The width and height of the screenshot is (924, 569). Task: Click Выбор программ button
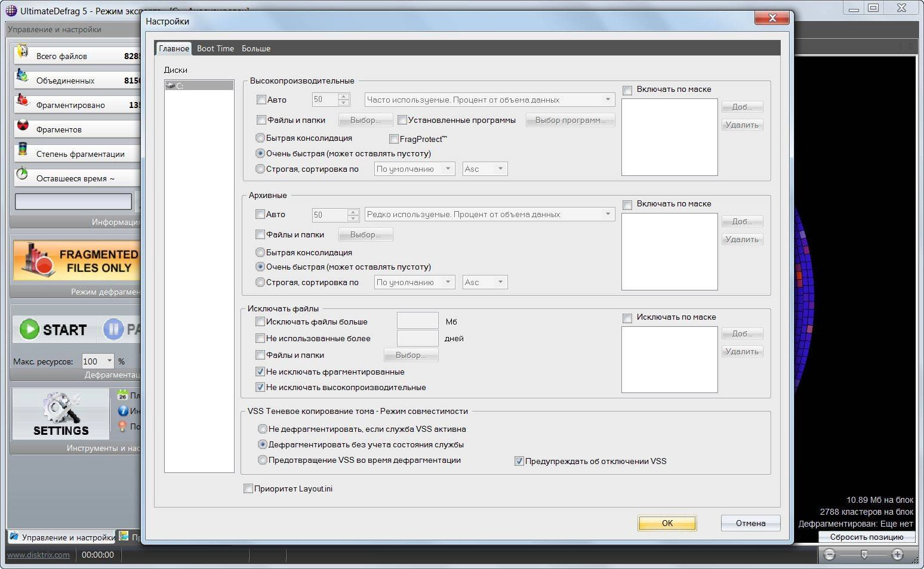(570, 120)
